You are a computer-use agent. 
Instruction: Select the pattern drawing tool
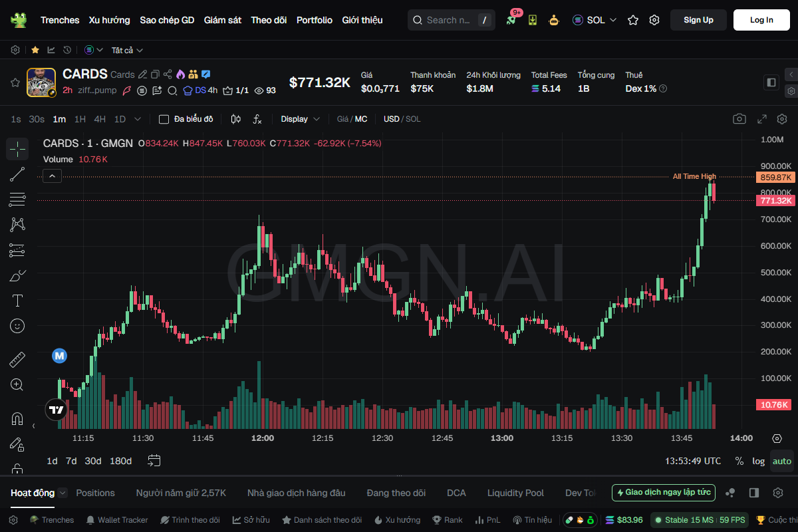coord(17,225)
